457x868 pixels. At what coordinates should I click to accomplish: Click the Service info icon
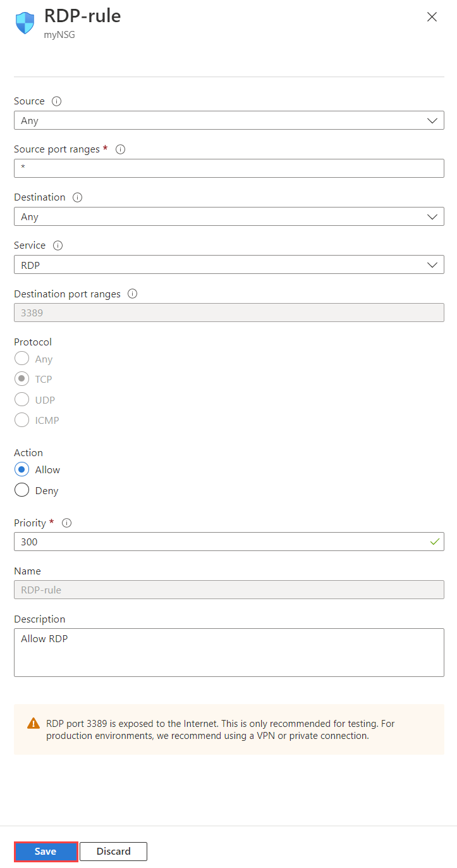[x=57, y=245]
